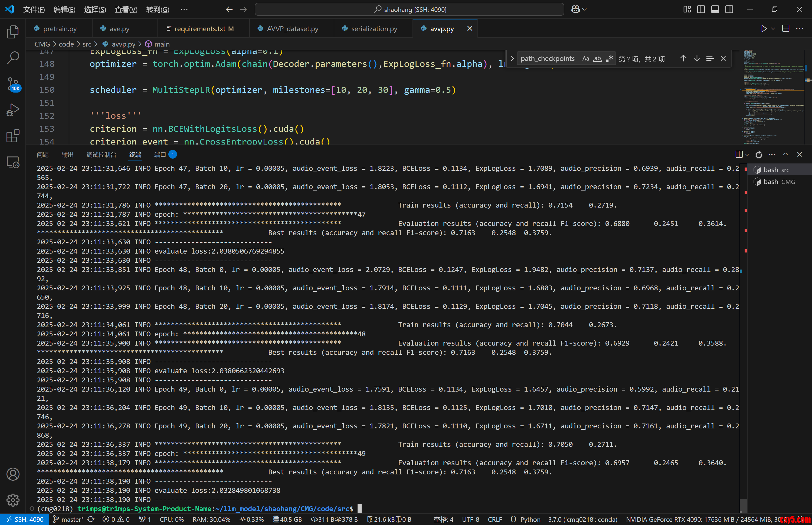Toggle Match Case in find widget
Screen dimensions: 812x525
pos(585,59)
